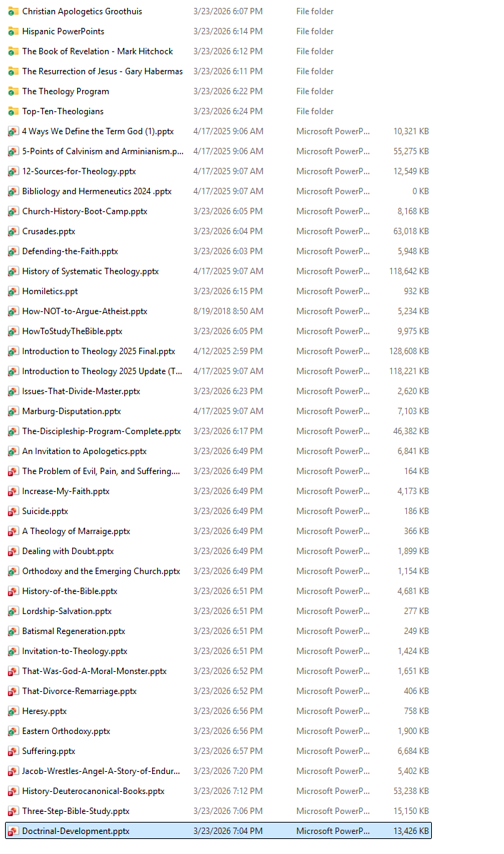Select History of Systematic Theology.pptx
Viewport: 504px width, 854px height.
90,271
